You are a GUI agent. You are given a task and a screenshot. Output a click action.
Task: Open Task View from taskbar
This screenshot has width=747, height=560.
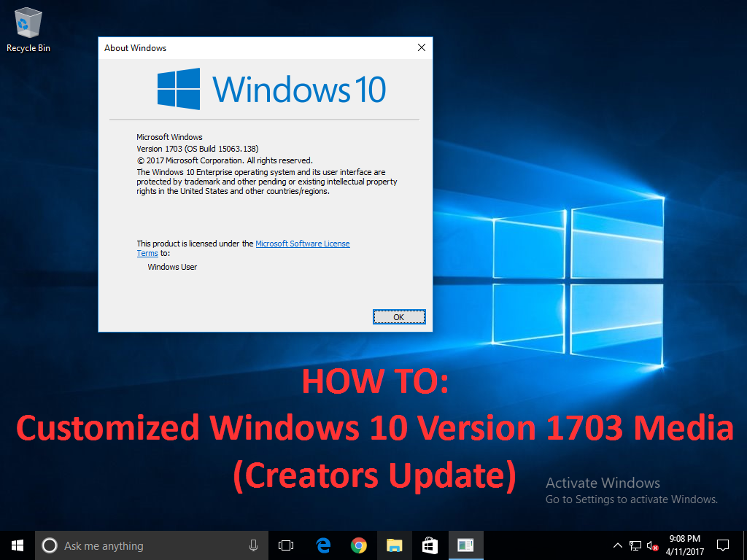286,545
